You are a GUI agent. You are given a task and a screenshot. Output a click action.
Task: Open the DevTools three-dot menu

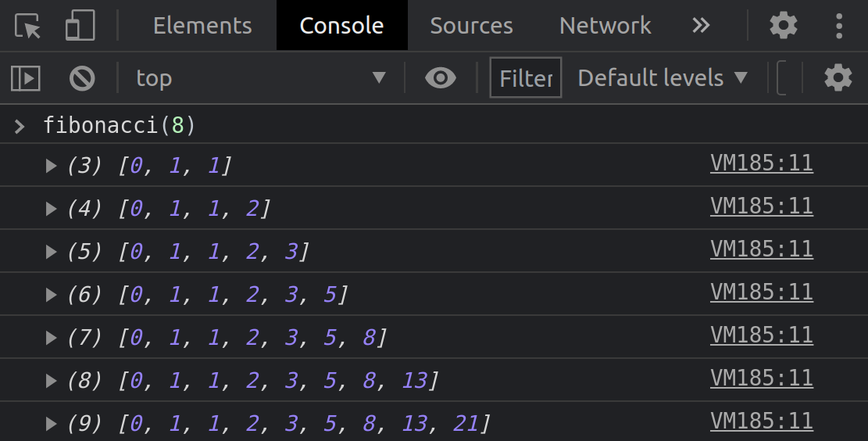coord(839,26)
